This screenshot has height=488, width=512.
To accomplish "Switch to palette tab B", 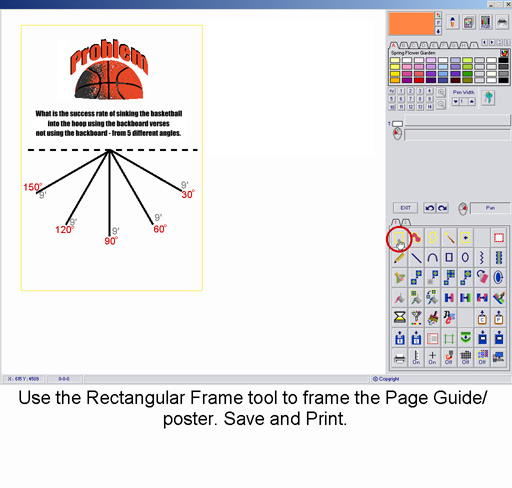I will pos(404,45).
